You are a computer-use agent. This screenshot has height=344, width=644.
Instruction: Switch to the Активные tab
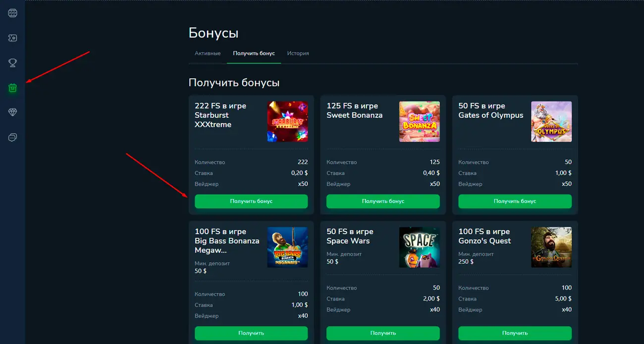click(x=208, y=53)
